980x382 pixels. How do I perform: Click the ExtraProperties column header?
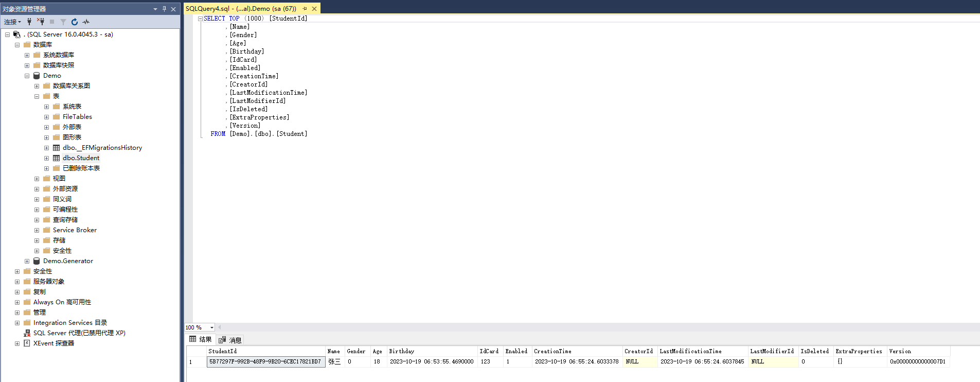point(860,351)
